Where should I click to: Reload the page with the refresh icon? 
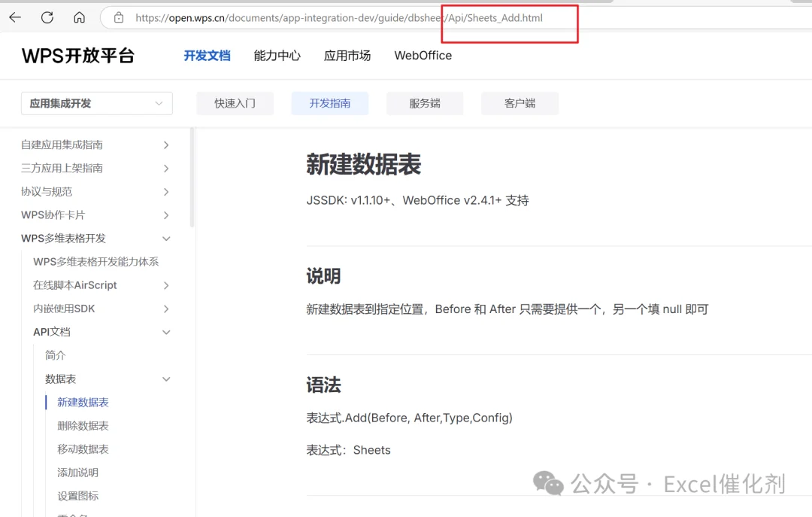tap(47, 17)
